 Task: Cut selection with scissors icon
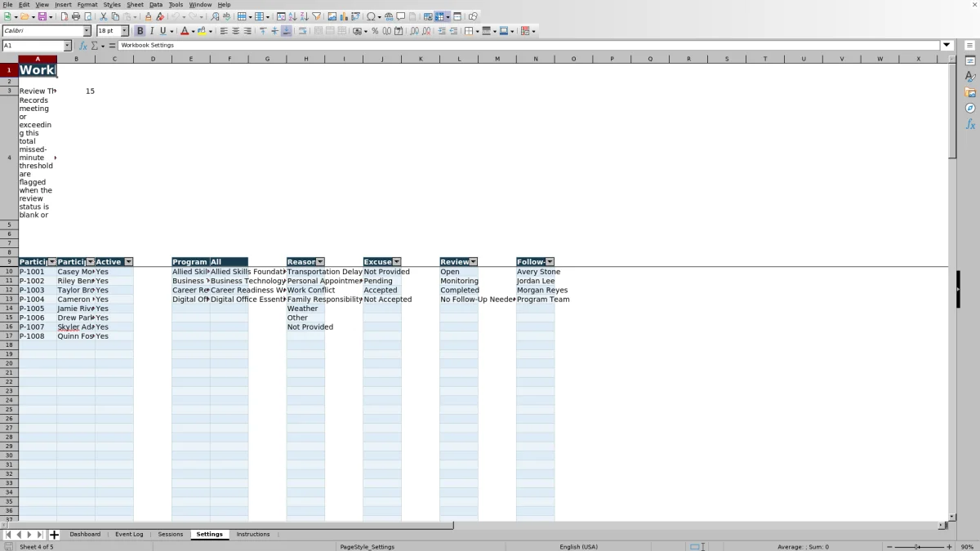104,16
